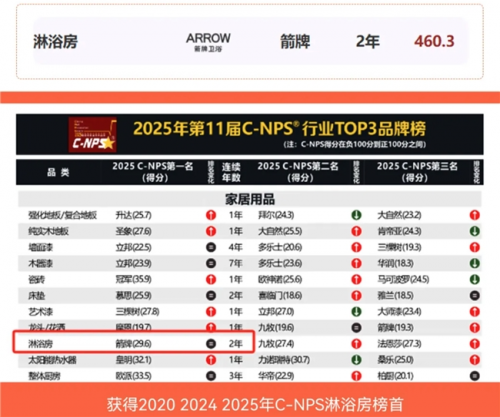500x417 pixels.
Task: Click the 2025 C-NPS第二名 column header
Action: tap(298, 172)
